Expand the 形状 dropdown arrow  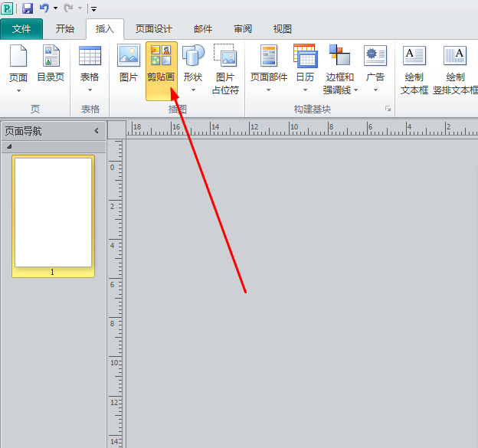click(x=193, y=90)
